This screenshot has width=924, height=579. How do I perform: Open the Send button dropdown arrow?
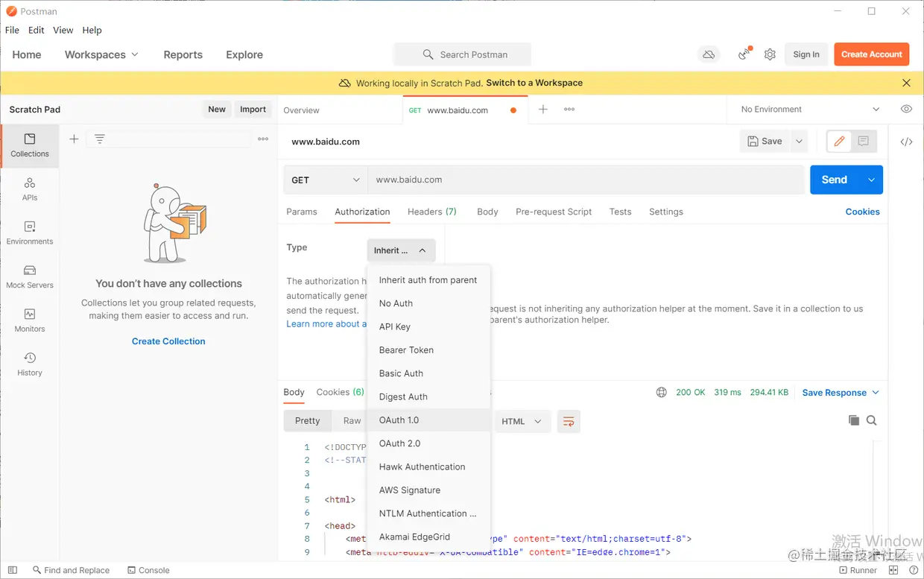871,180
